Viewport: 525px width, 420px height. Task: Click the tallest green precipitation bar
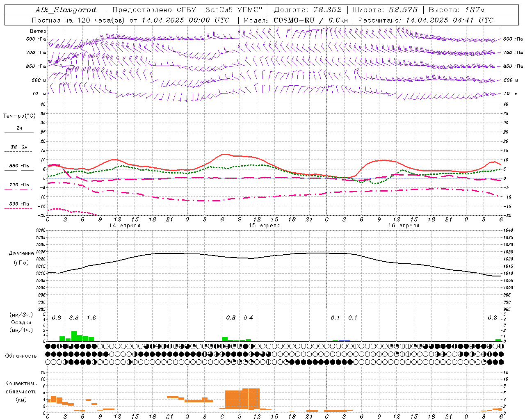click(74, 336)
